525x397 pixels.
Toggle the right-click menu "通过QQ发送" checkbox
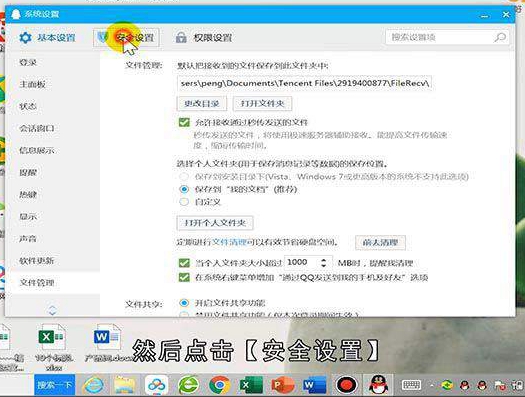[x=184, y=277]
